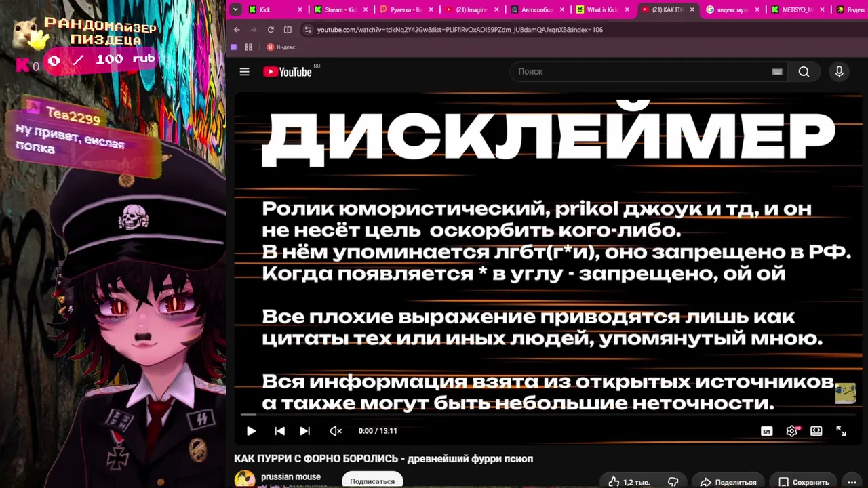Subscribe with the Подписаться button
This screenshot has width=868, height=488.
click(x=372, y=481)
